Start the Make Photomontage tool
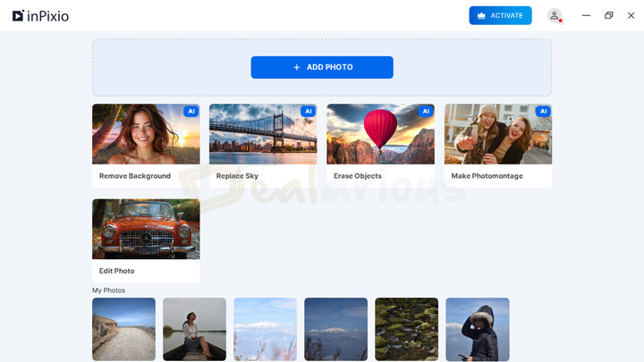The width and height of the screenshot is (644, 362). coord(498,145)
